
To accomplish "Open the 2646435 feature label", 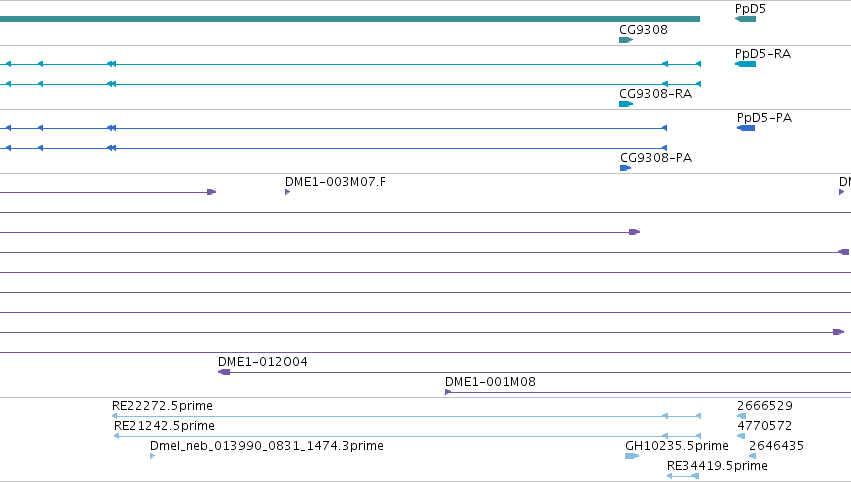I will 776,446.
